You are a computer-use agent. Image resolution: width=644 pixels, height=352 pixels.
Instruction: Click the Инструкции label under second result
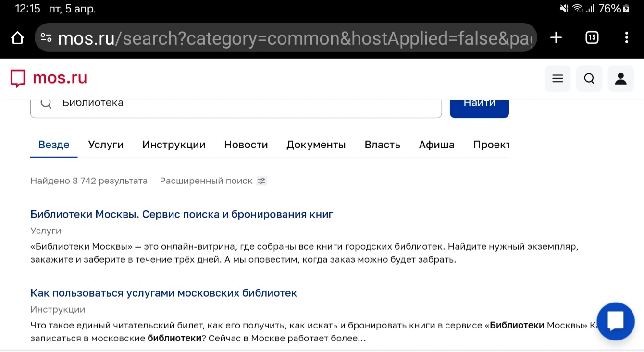pyautogui.click(x=58, y=310)
